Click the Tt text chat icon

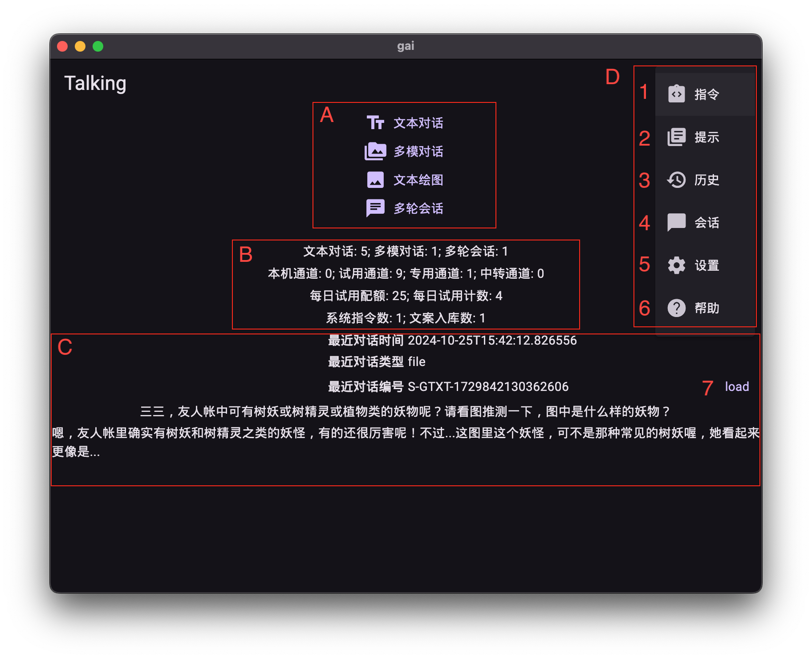[x=375, y=122]
